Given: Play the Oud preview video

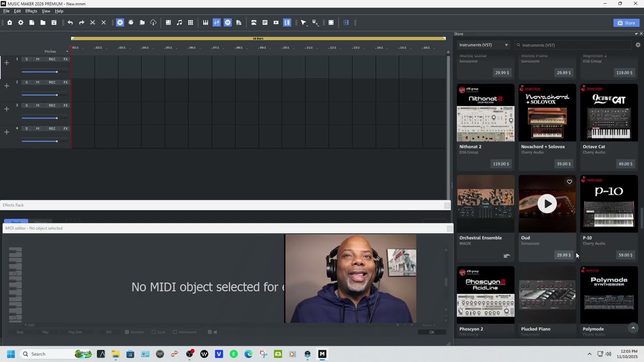Looking at the screenshot, I should click(547, 204).
